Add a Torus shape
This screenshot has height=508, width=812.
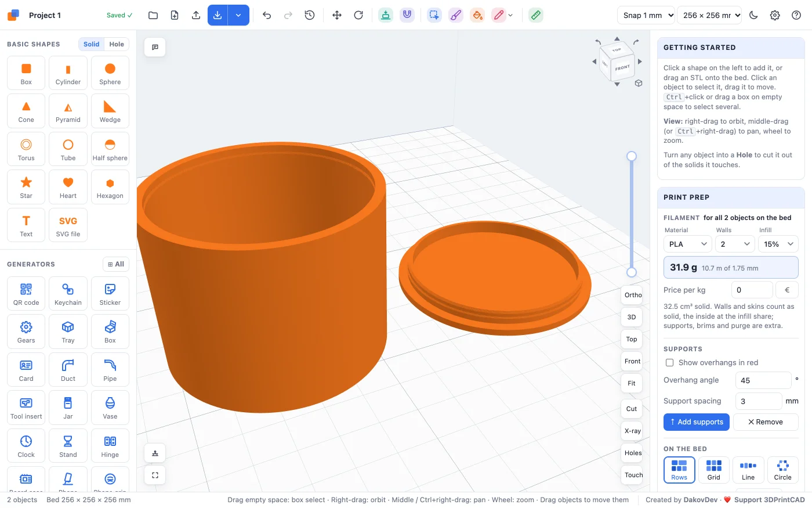26,149
